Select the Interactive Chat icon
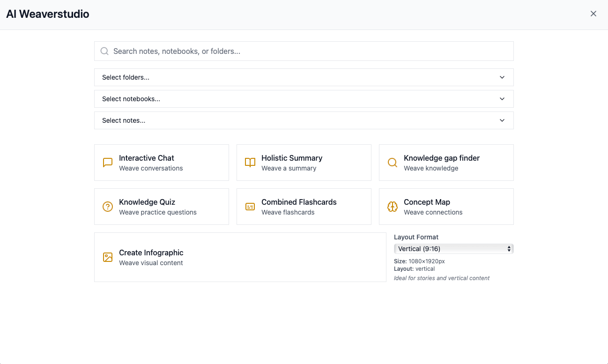 coord(108,162)
